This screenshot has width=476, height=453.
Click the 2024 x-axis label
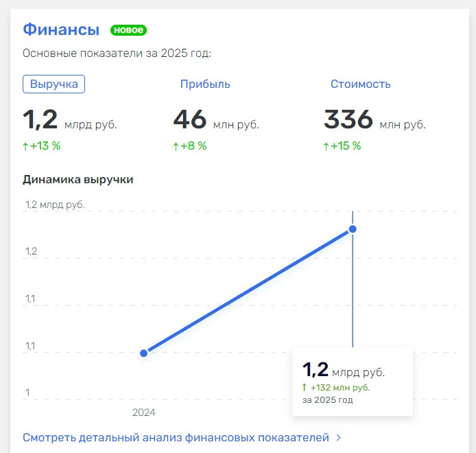tap(144, 413)
